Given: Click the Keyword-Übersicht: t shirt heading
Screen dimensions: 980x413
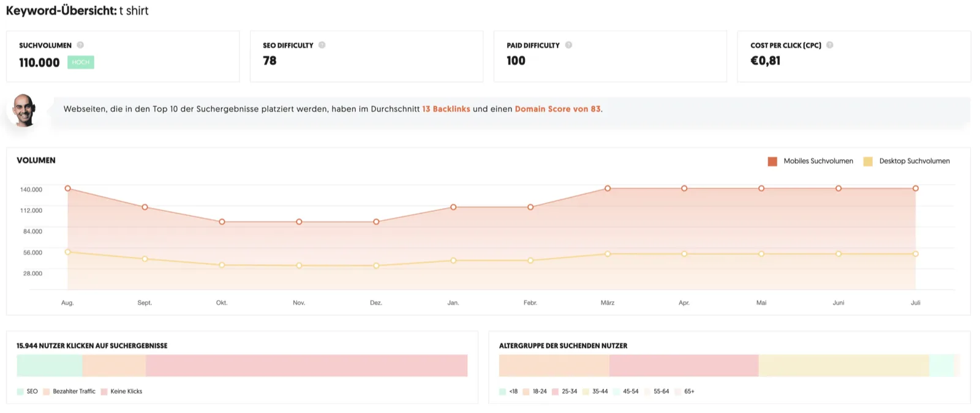Looking at the screenshot, I should coord(77,10).
